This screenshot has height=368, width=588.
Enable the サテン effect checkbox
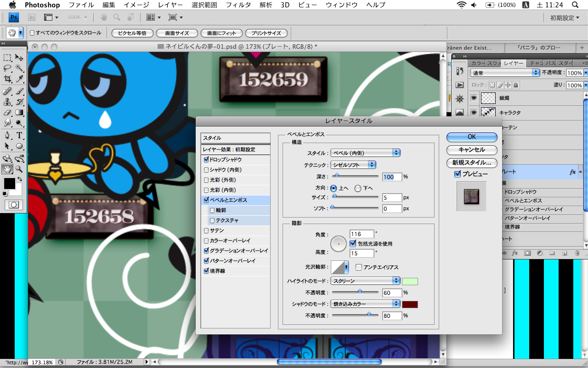[x=206, y=230]
